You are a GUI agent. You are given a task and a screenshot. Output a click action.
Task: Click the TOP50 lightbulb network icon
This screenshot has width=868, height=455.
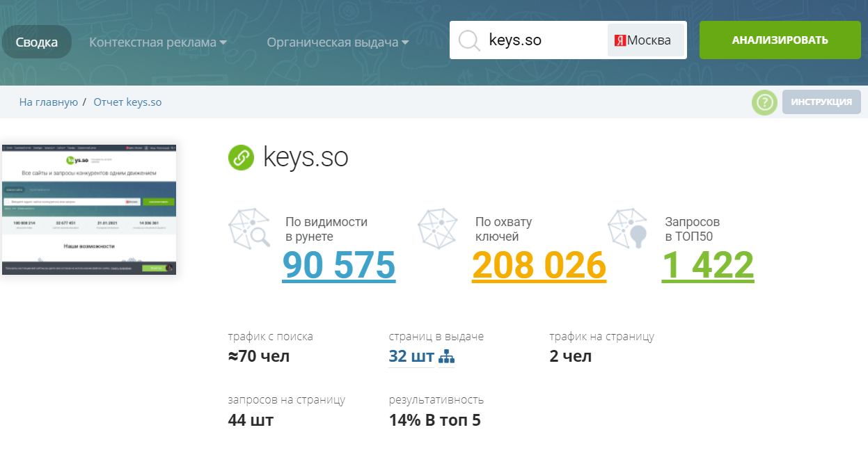[x=628, y=229]
